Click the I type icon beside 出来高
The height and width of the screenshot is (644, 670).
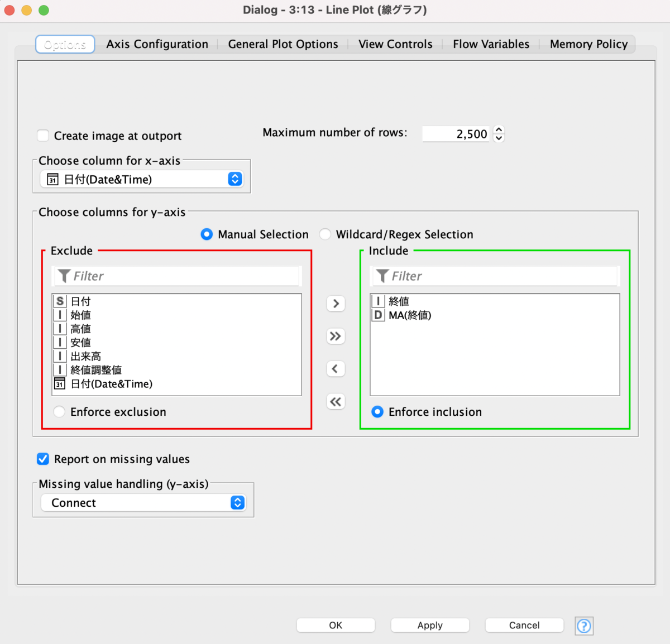pyautogui.click(x=60, y=356)
